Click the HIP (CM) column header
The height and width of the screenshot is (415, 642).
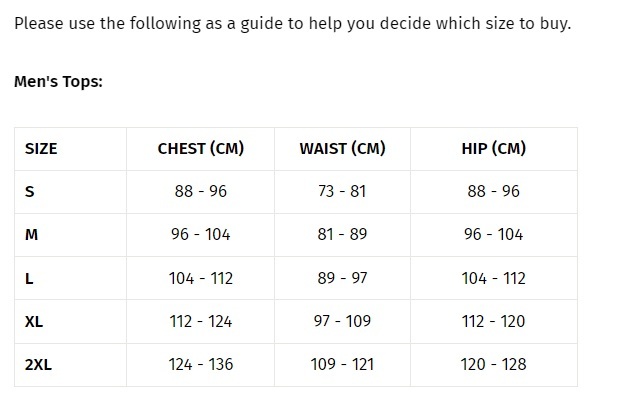point(493,149)
